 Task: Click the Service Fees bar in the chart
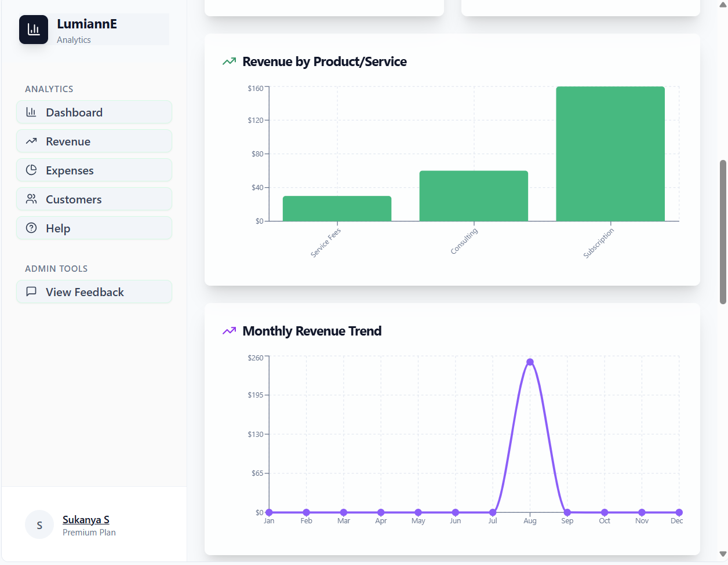click(337, 209)
